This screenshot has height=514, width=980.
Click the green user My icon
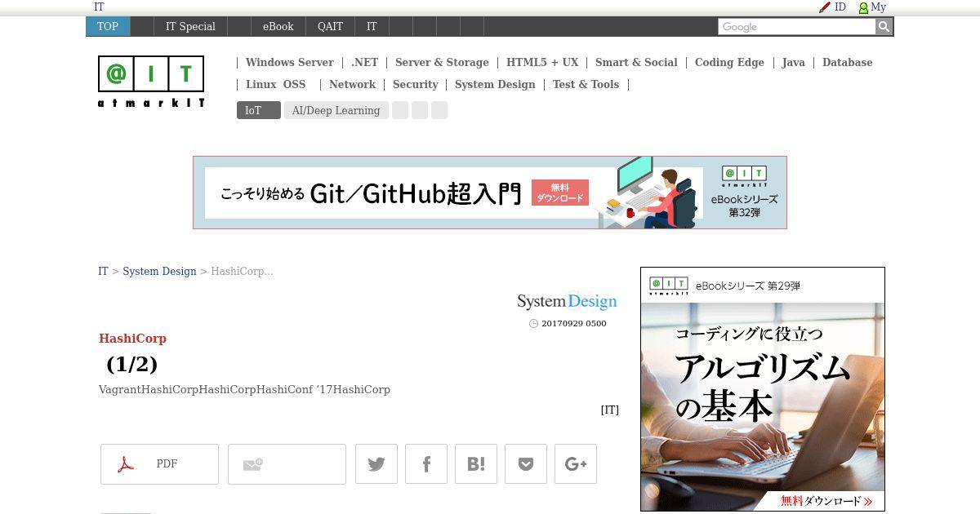(x=863, y=7)
